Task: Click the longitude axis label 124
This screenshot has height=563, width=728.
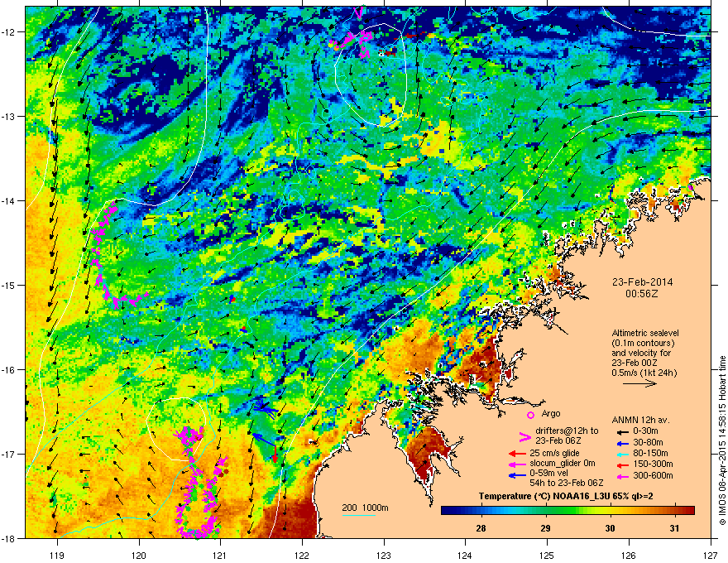Action: tap(465, 555)
